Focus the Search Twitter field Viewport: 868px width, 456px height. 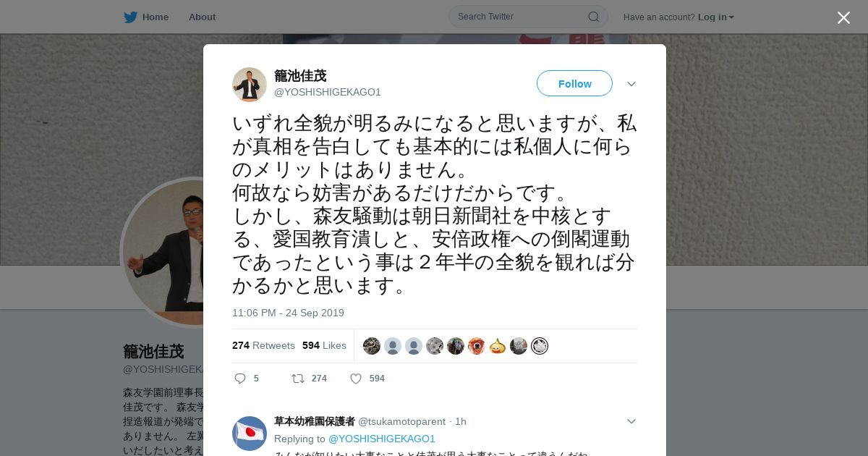pyautogui.click(x=528, y=17)
